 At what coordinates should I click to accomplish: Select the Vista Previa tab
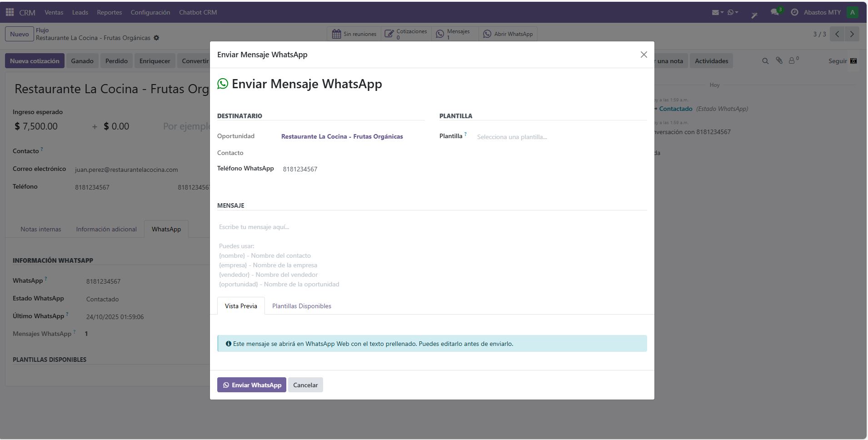tap(241, 306)
